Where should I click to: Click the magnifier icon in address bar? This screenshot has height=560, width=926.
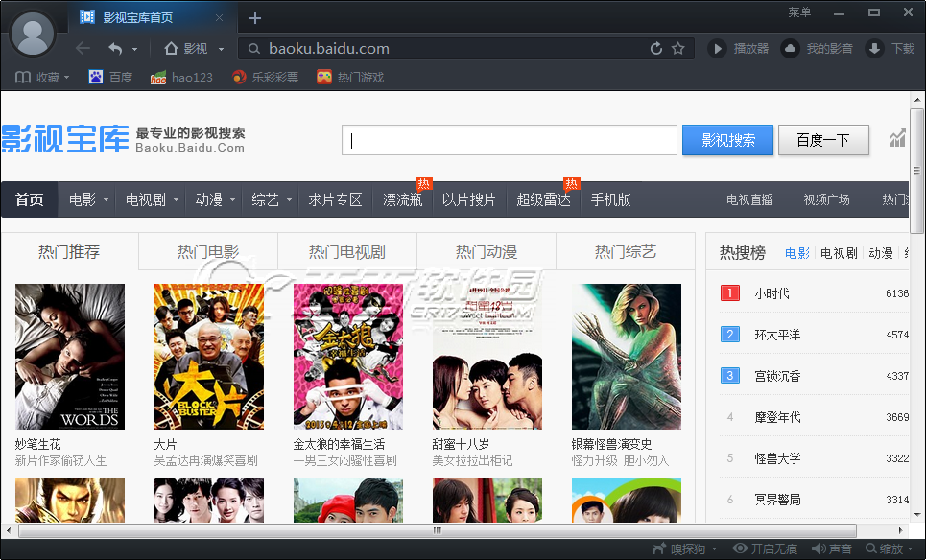pyautogui.click(x=254, y=49)
